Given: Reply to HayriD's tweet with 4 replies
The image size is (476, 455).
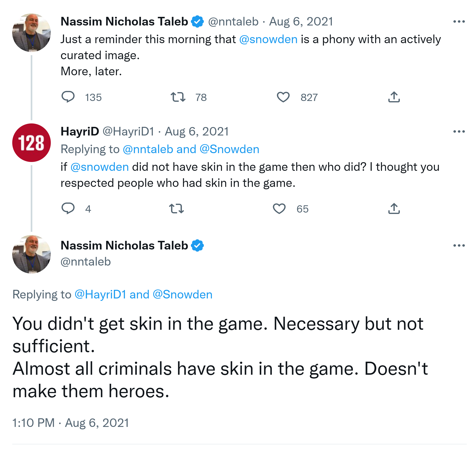Looking at the screenshot, I should click(68, 209).
